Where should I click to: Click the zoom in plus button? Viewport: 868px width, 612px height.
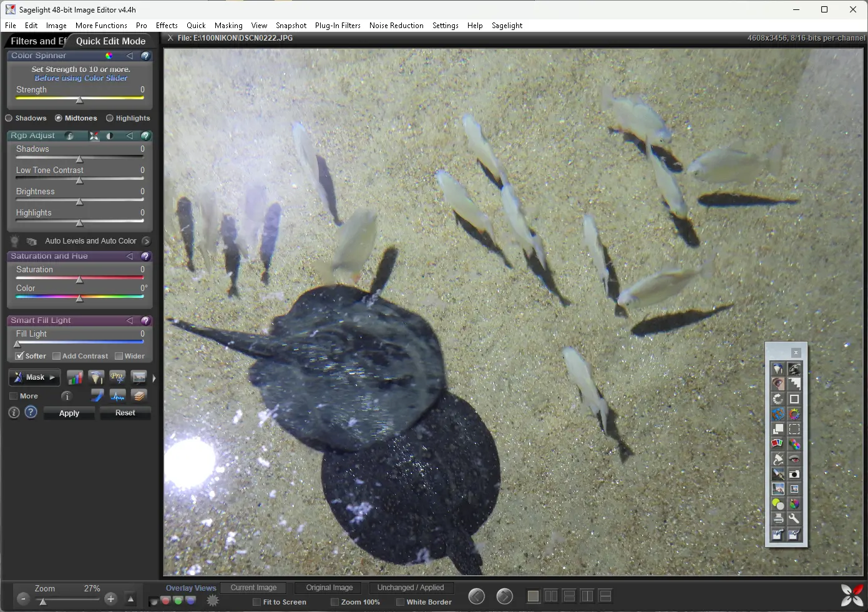point(110,598)
